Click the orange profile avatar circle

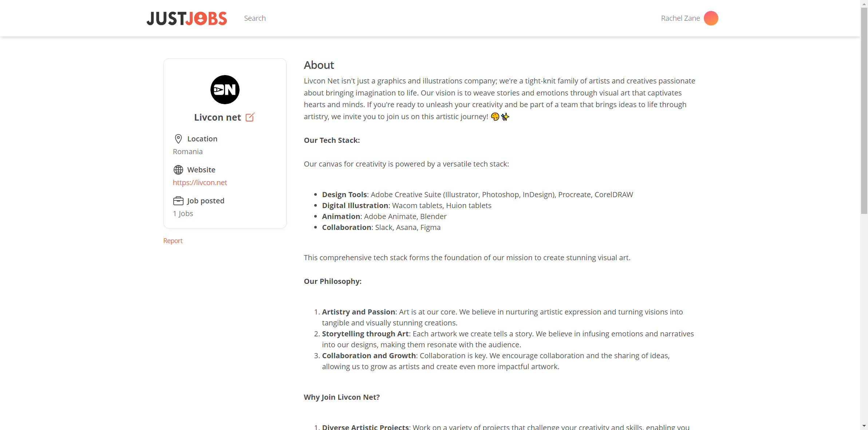pyautogui.click(x=711, y=18)
